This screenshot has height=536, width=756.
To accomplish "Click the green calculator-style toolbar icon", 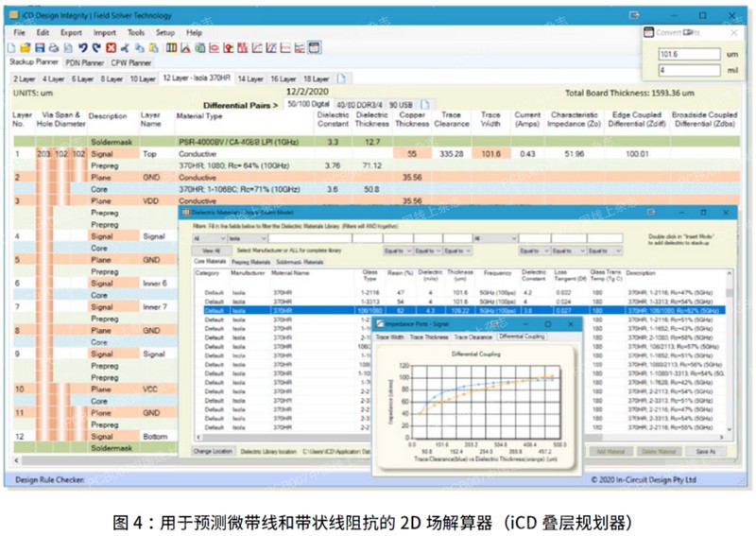I will point(200,48).
